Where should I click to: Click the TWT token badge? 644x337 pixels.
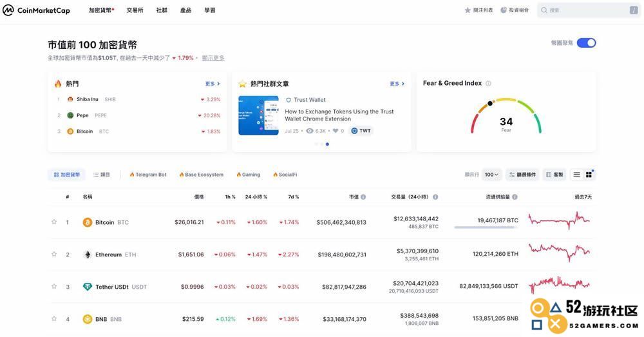point(361,131)
